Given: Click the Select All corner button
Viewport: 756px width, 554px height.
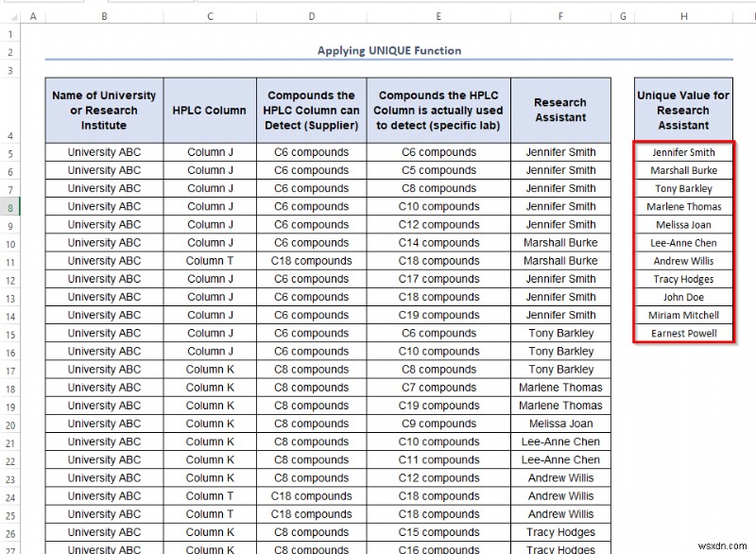Looking at the screenshot, I should tap(12, 15).
